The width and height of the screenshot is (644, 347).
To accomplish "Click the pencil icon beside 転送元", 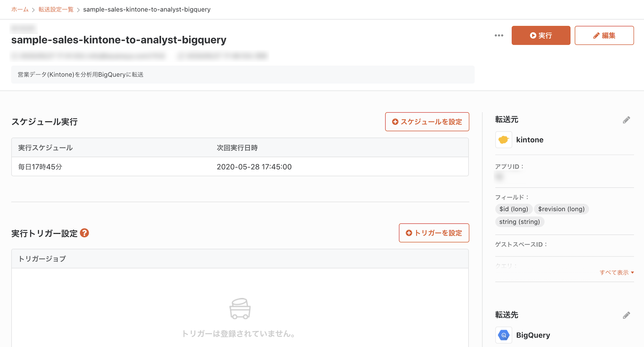I will tap(626, 120).
